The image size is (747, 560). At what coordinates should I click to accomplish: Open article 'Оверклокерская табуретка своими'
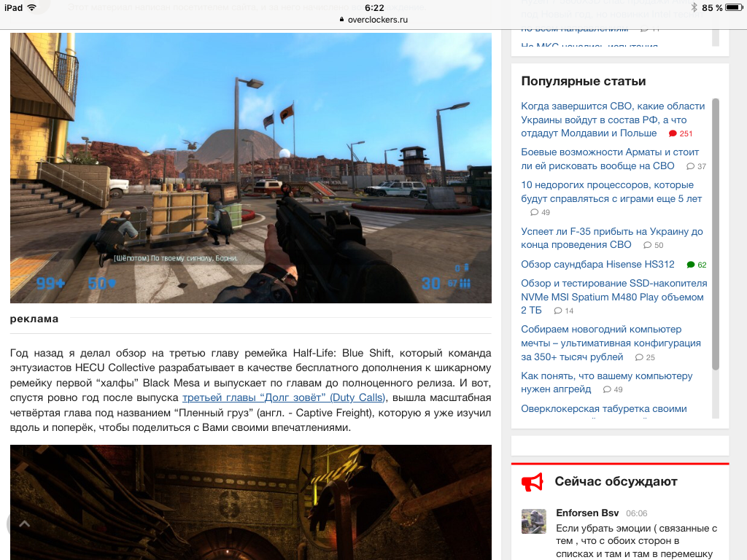click(x=603, y=409)
